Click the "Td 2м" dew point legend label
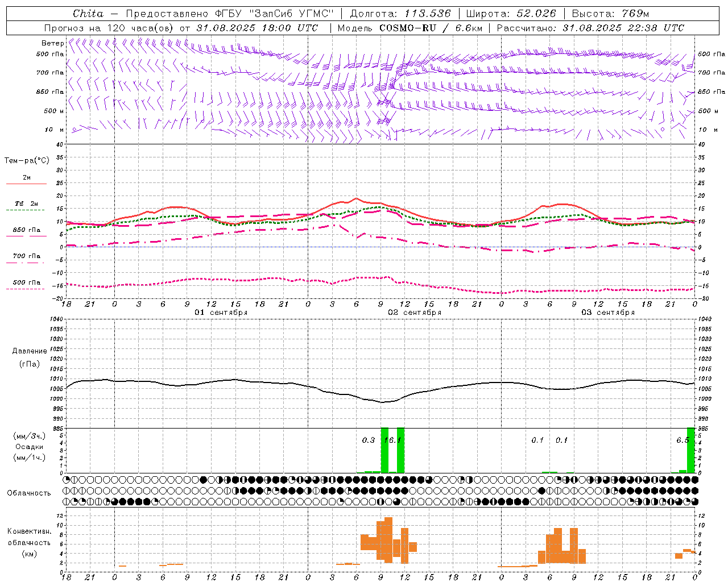This screenshot has width=728, height=582. click(27, 203)
